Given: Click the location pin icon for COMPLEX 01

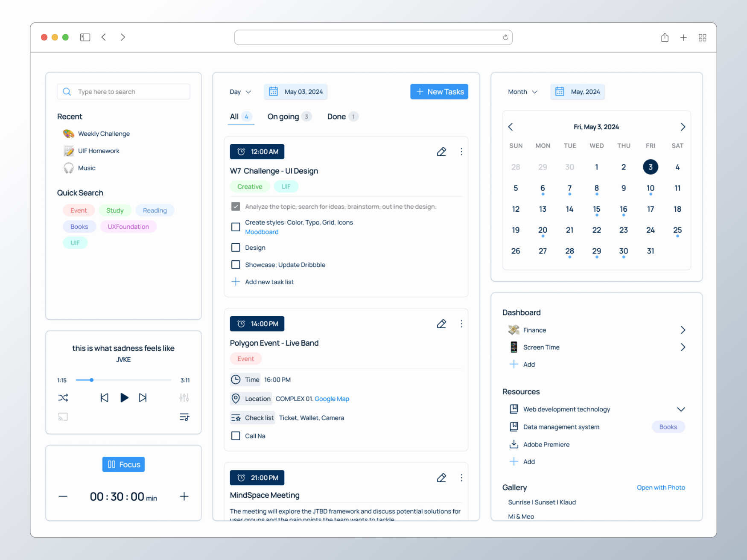Looking at the screenshot, I should click(236, 398).
